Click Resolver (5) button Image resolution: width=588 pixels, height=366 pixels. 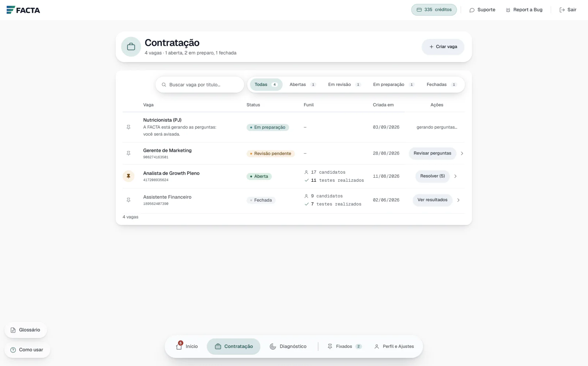point(432,176)
